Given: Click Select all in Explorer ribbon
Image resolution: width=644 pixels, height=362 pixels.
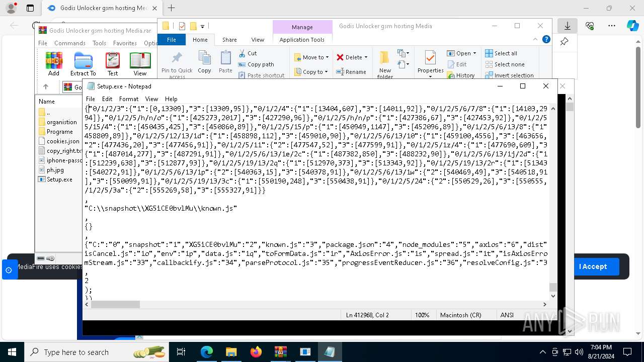Looking at the screenshot, I should point(501,53).
